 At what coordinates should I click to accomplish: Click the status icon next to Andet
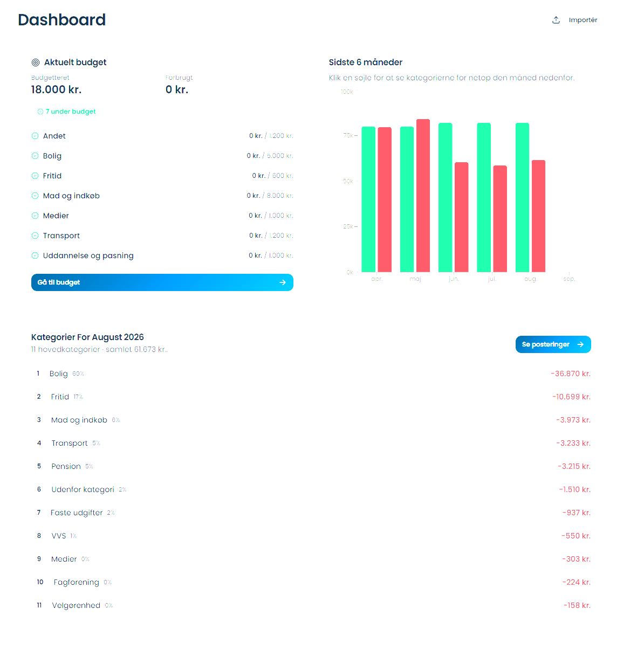click(35, 136)
